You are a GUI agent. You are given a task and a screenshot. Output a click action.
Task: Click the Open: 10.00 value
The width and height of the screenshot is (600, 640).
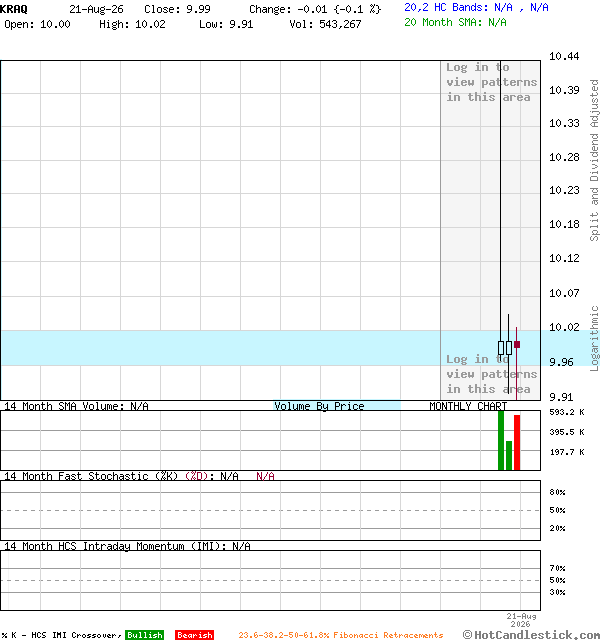37,24
